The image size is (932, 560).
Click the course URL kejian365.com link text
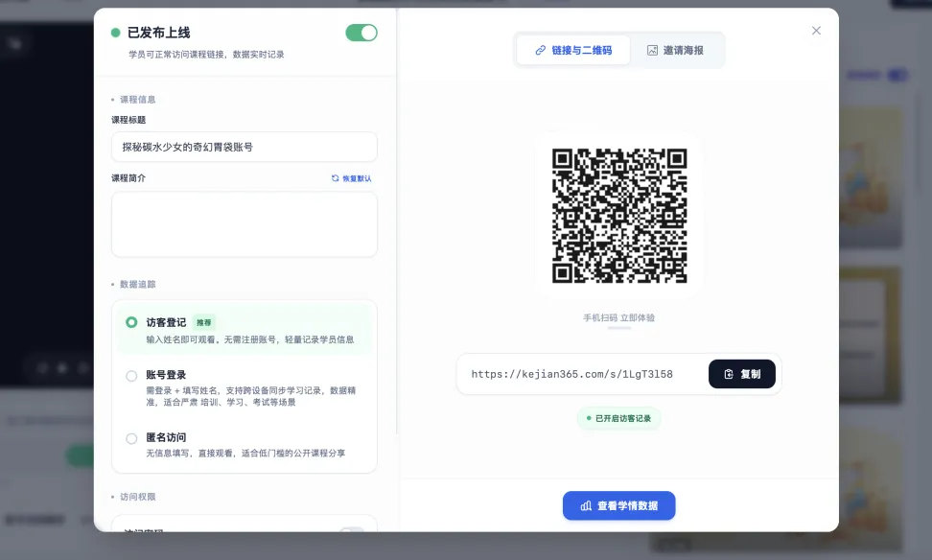pyautogui.click(x=571, y=374)
